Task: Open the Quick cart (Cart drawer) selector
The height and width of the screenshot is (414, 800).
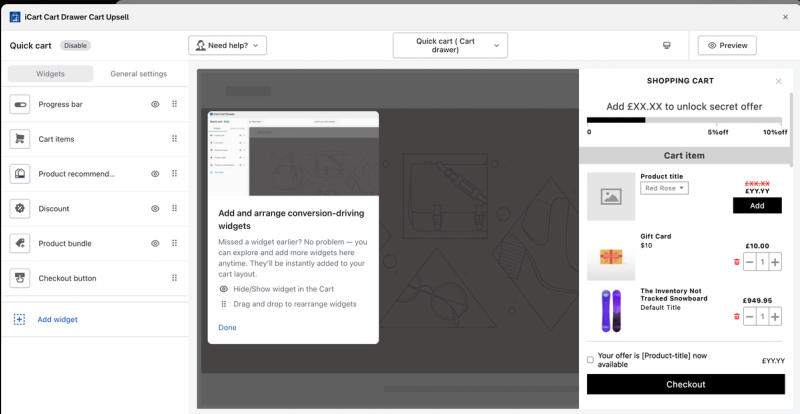Action: (450, 45)
